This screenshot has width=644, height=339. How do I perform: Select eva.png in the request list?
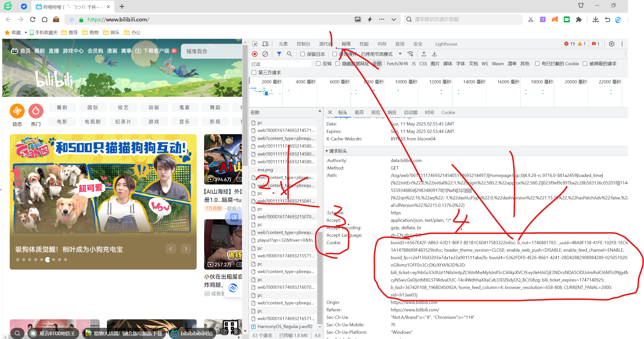click(x=283, y=170)
